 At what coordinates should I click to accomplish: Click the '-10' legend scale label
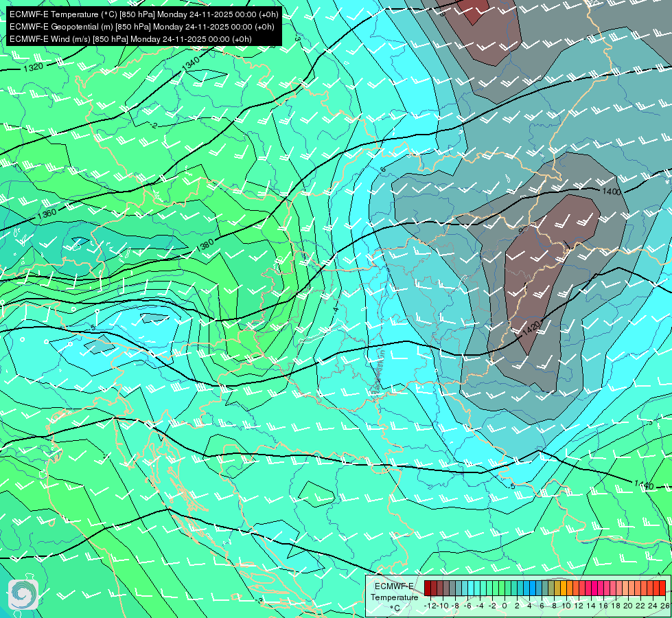click(x=442, y=606)
